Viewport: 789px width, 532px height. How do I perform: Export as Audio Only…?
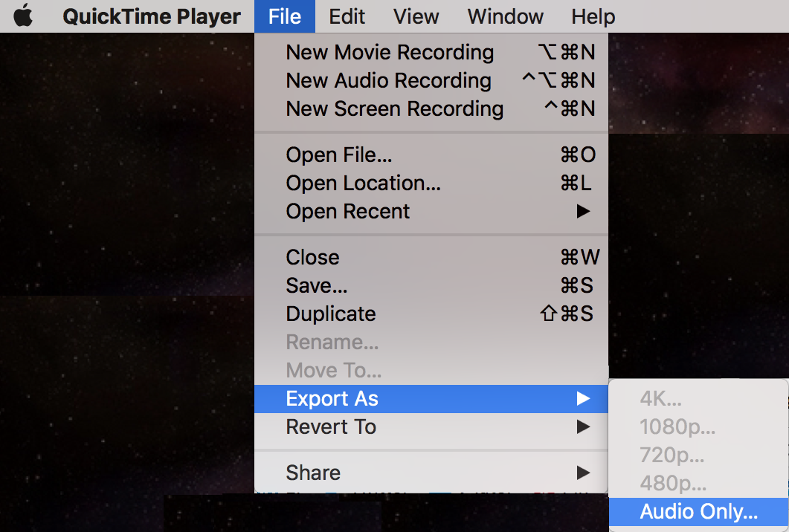[x=698, y=511]
